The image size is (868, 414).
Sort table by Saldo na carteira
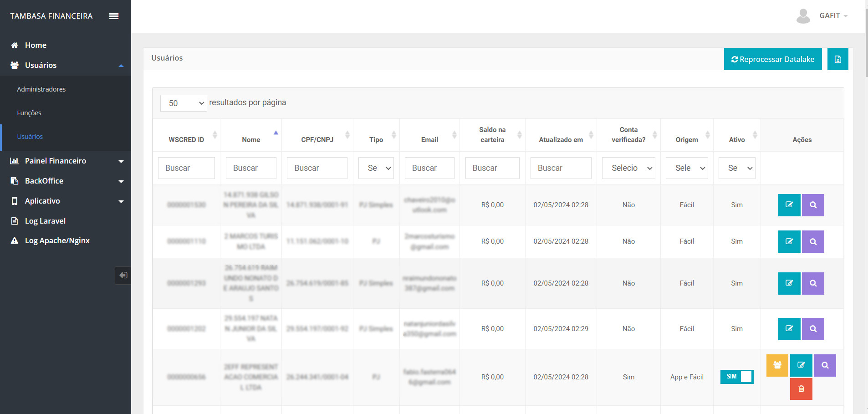click(x=492, y=135)
